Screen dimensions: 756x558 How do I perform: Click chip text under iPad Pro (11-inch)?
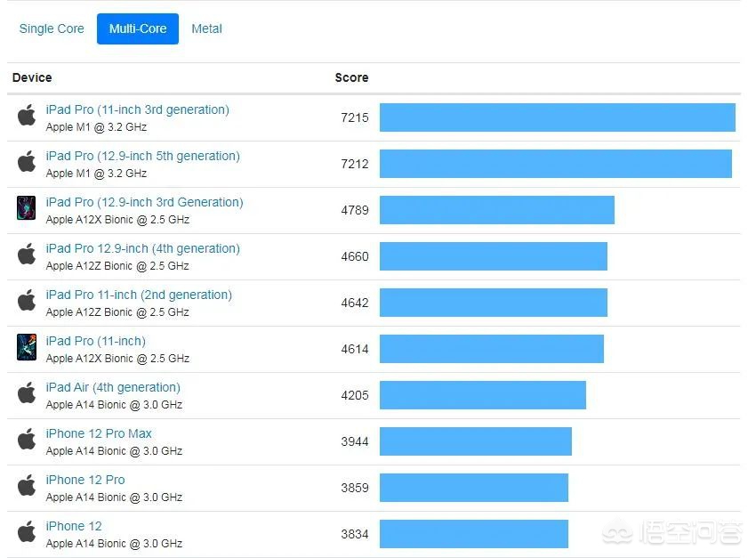pyautogui.click(x=117, y=359)
